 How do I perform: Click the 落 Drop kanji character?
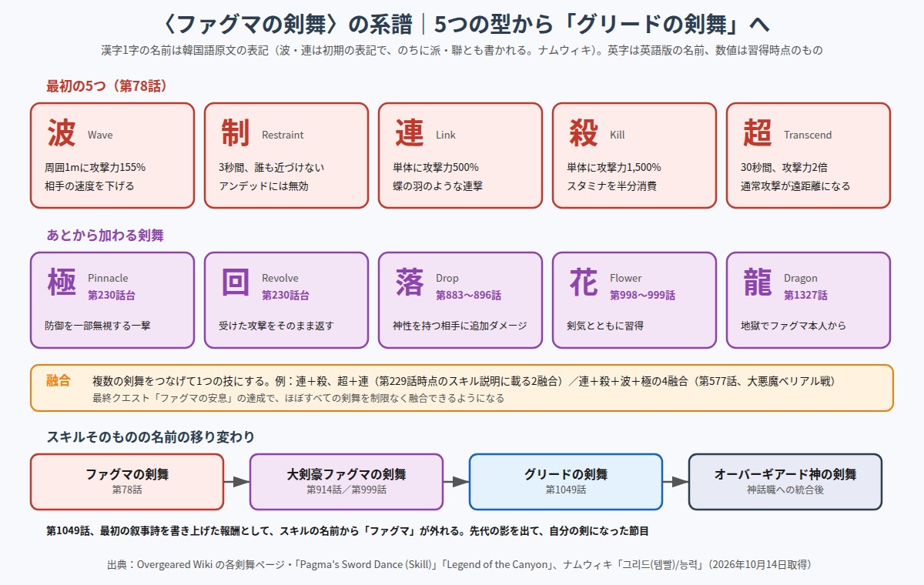click(410, 282)
